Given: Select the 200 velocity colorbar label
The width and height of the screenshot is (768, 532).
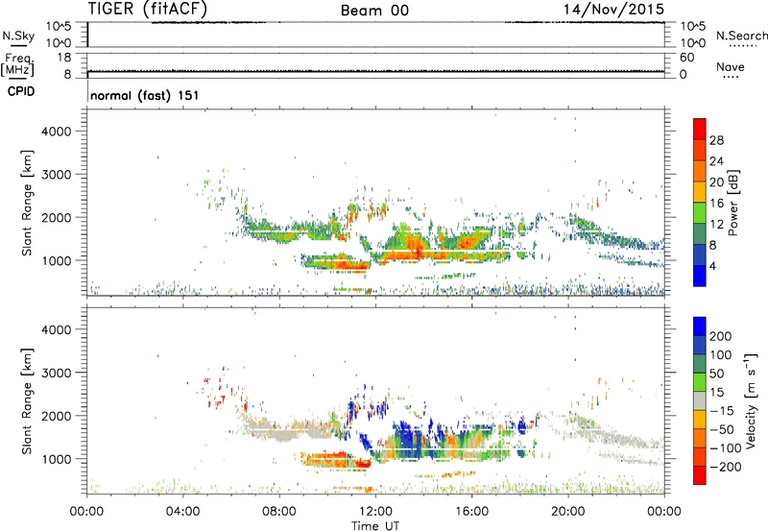Looking at the screenshot, I should tap(721, 336).
